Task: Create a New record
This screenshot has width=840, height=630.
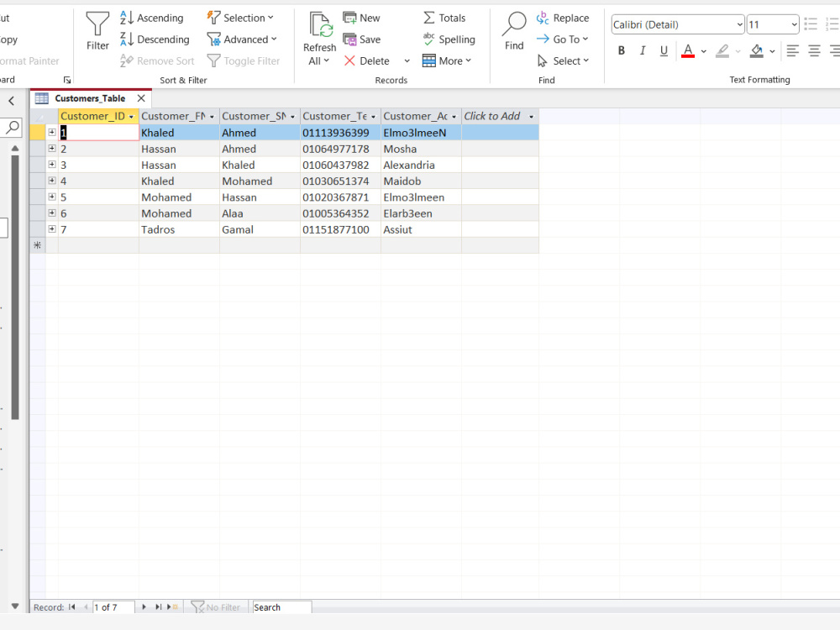Action: click(x=361, y=18)
